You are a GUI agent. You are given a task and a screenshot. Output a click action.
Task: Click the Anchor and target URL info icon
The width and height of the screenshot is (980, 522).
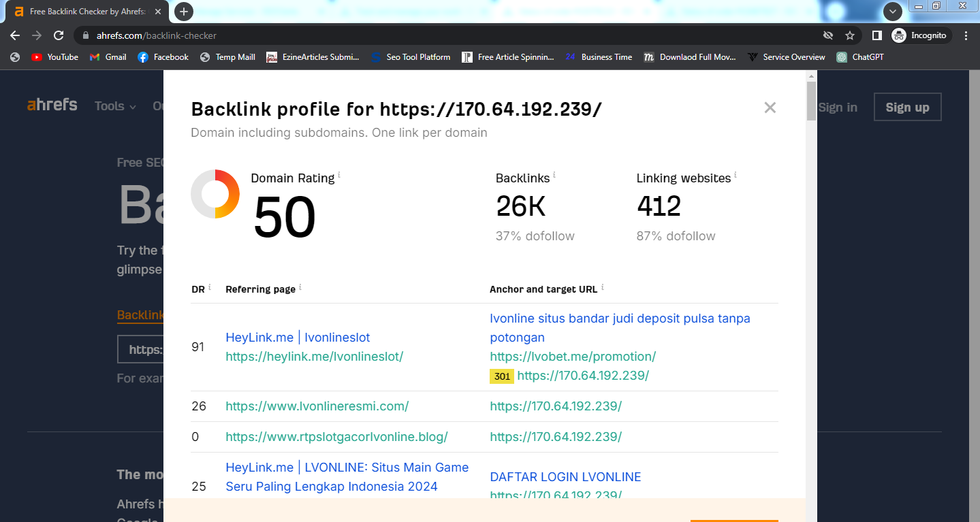tap(602, 287)
